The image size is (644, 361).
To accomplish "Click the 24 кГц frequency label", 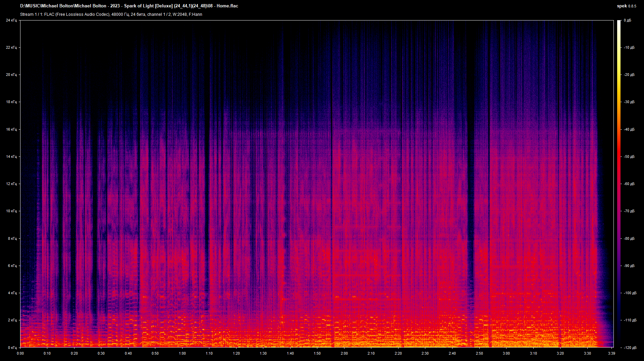I will pos(11,20).
